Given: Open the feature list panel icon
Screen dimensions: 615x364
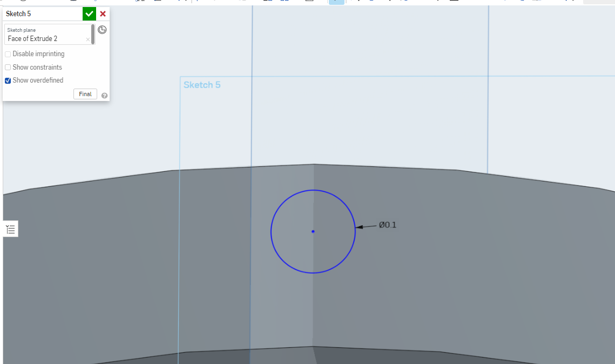Looking at the screenshot, I should tap(10, 228).
